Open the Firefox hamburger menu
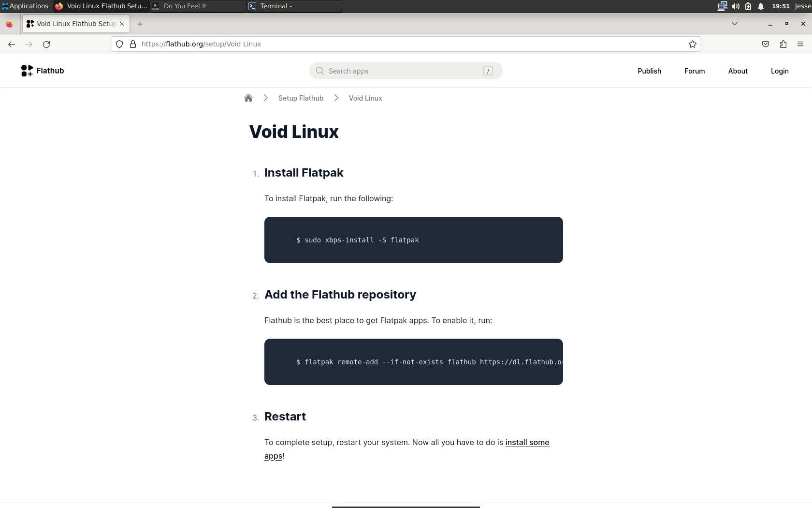The height and width of the screenshot is (508, 812). click(x=800, y=44)
